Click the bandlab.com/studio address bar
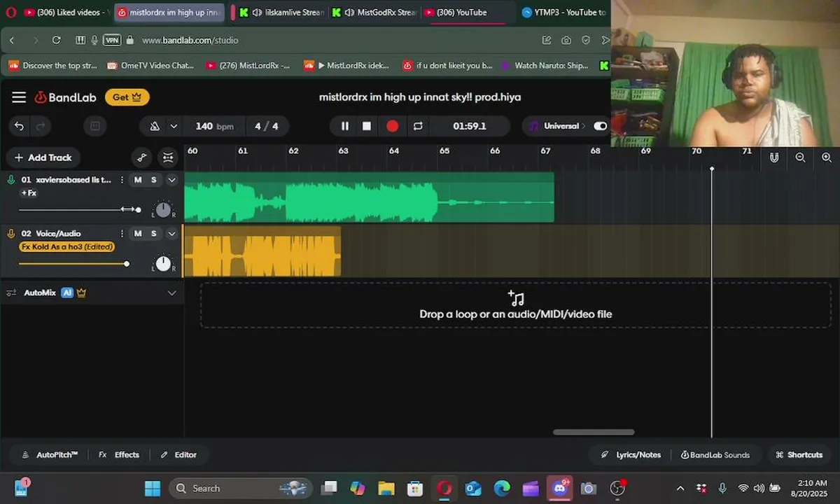Viewport: 840px width, 504px height. coord(190,41)
